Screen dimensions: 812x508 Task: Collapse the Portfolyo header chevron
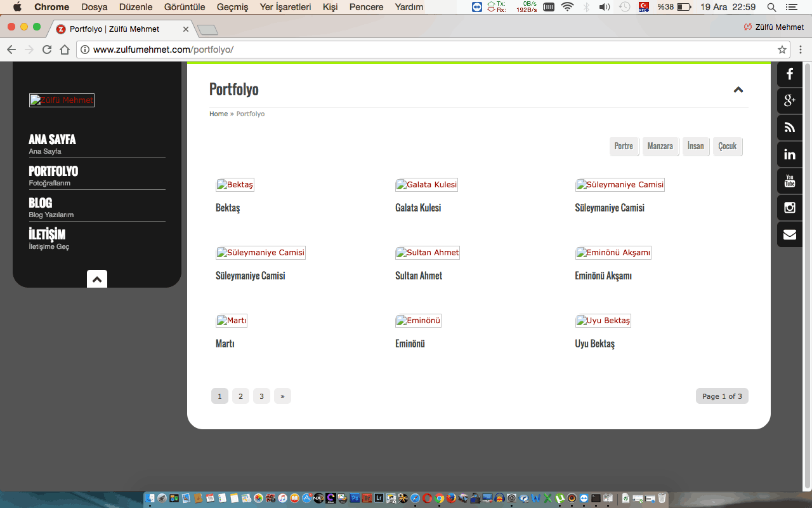point(738,90)
